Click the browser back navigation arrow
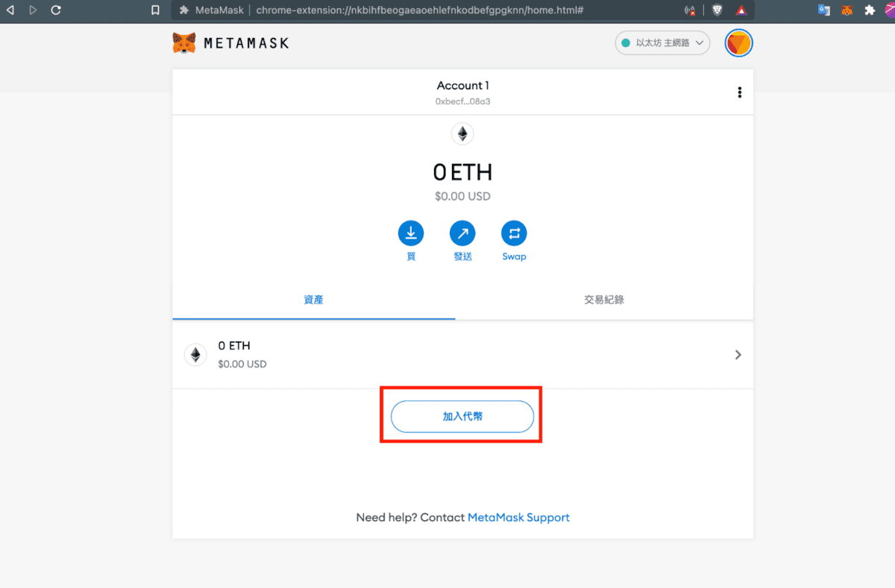895x588 pixels. [x=10, y=10]
